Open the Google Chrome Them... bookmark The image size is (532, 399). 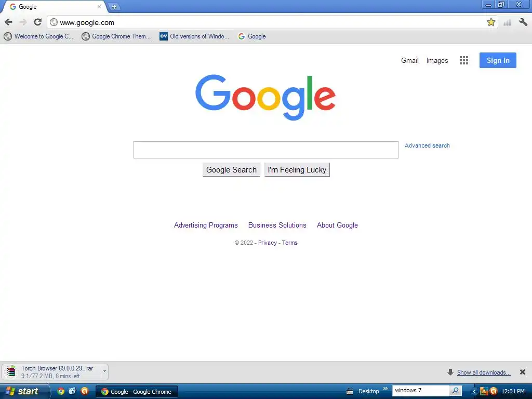click(116, 36)
